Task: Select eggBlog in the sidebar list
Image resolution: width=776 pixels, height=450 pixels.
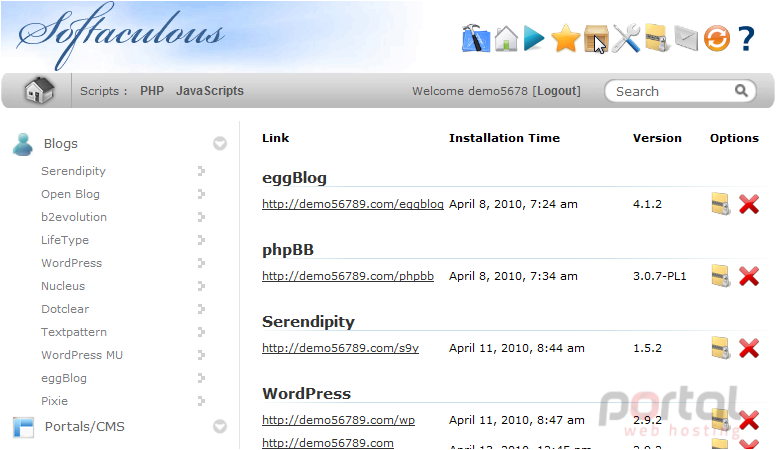Action: click(x=64, y=378)
